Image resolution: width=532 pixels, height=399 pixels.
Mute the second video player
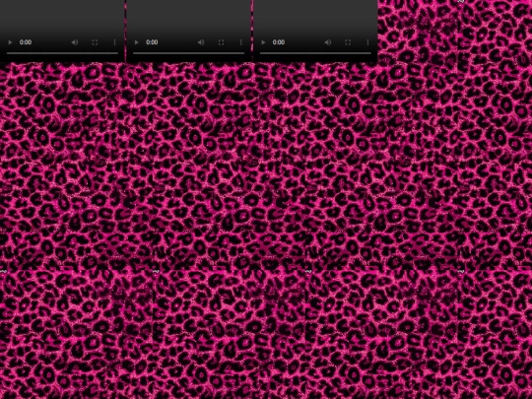point(201,42)
